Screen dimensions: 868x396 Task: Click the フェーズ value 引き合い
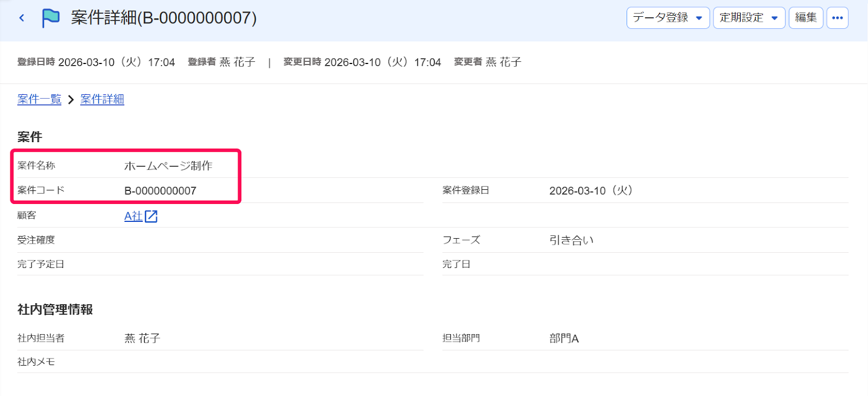[571, 240]
